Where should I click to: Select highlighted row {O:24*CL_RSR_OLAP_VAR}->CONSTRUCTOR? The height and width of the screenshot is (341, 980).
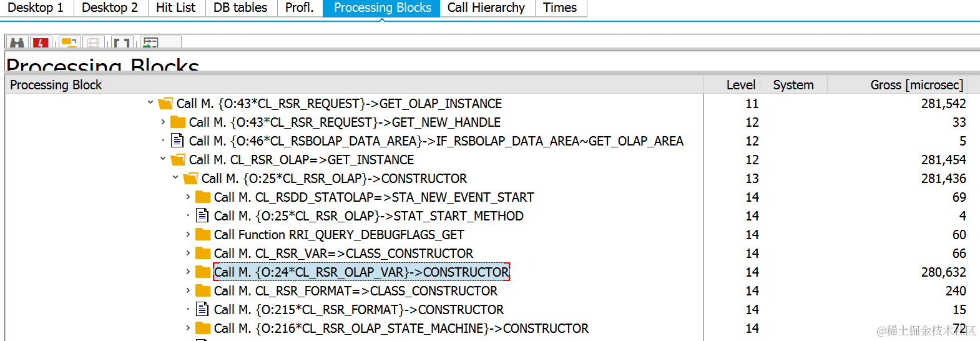click(361, 272)
